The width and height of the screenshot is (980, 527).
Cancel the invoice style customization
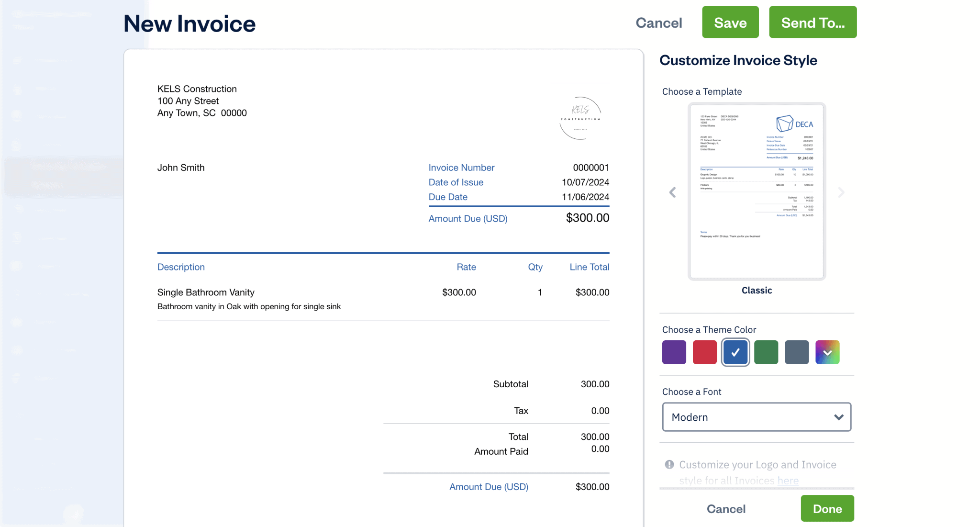[x=726, y=508]
